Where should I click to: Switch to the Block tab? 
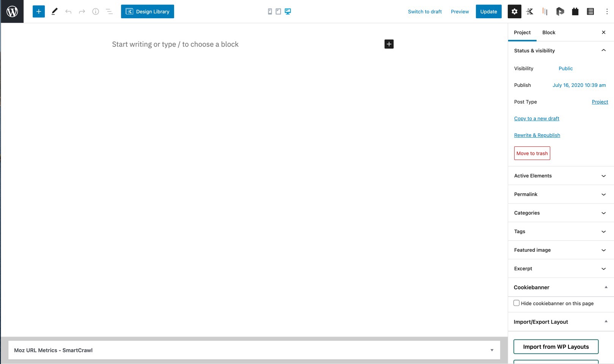549,32
